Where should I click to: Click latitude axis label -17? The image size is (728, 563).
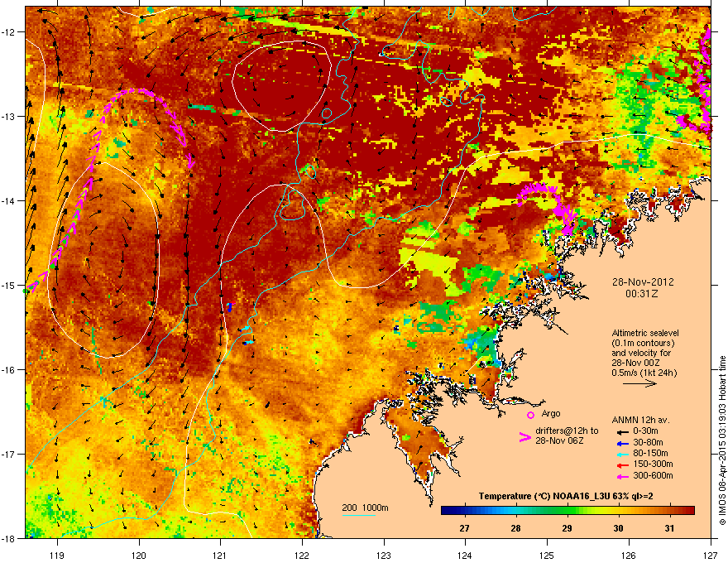pos(9,455)
